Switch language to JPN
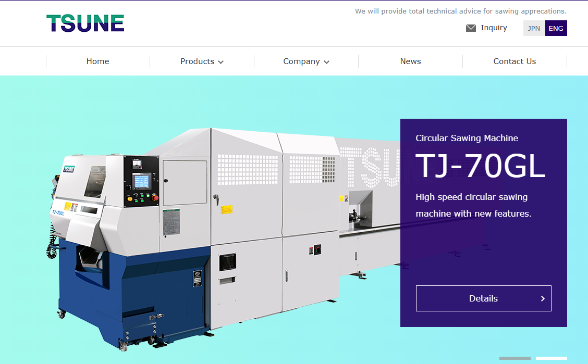Viewport: 588px width, 364px height. pyautogui.click(x=534, y=28)
